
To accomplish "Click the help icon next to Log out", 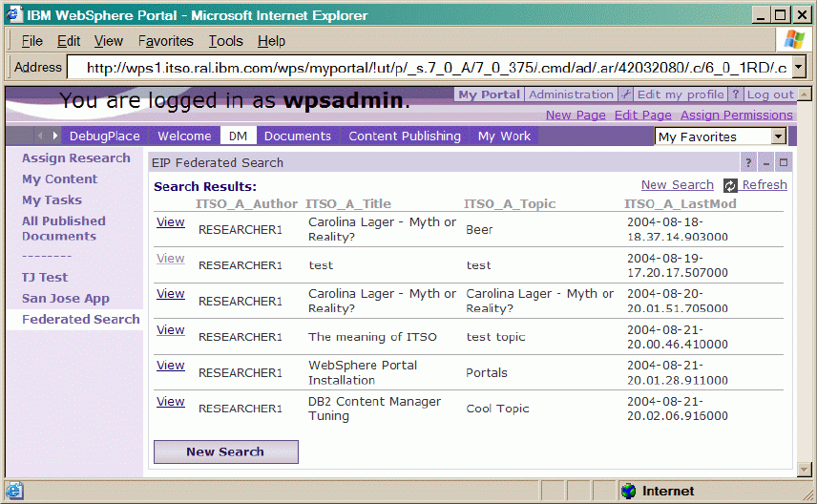I will coord(736,94).
